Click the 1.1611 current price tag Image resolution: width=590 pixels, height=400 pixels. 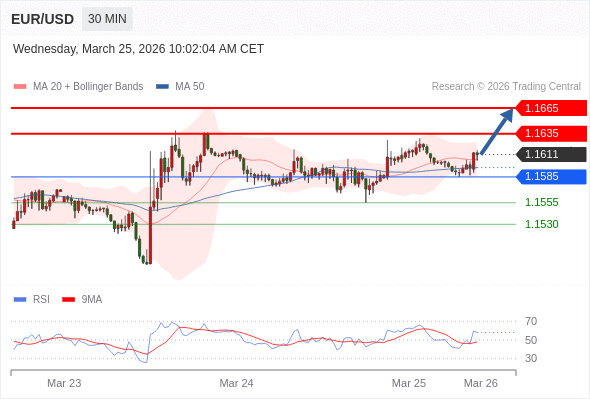(551, 154)
